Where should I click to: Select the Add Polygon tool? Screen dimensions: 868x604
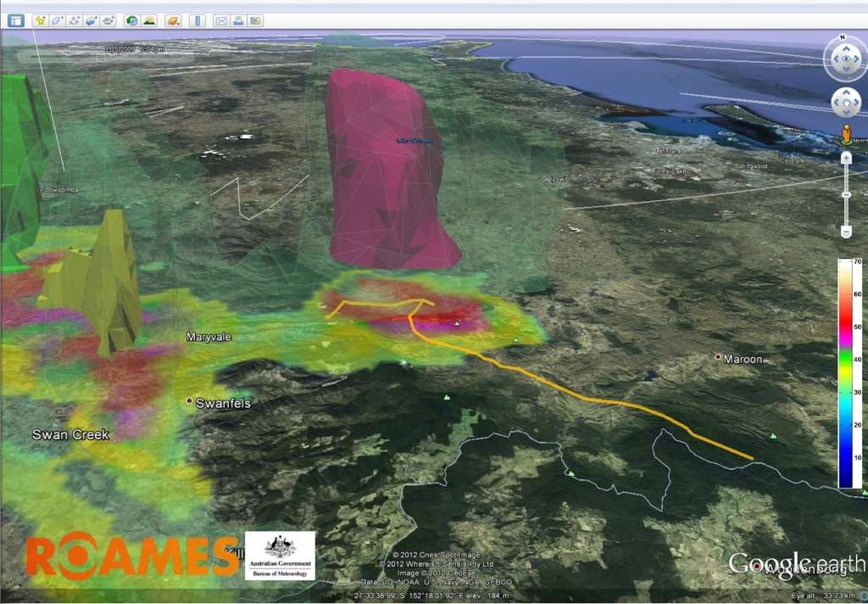pyautogui.click(x=57, y=20)
